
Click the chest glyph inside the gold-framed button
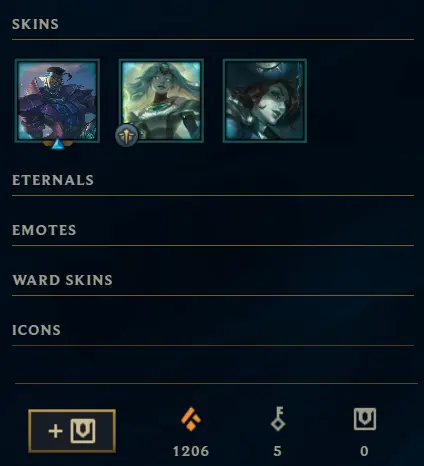pyautogui.click(x=83, y=431)
